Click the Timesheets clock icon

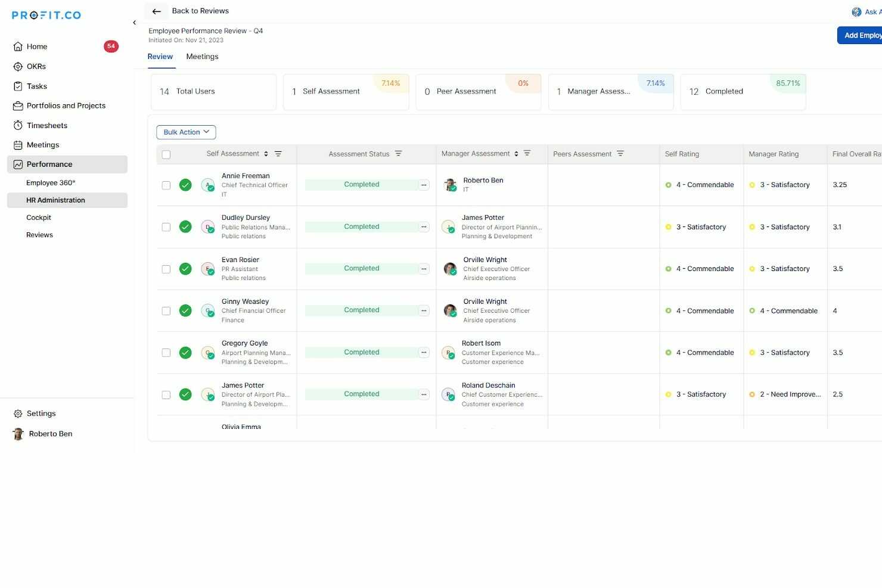tap(18, 125)
